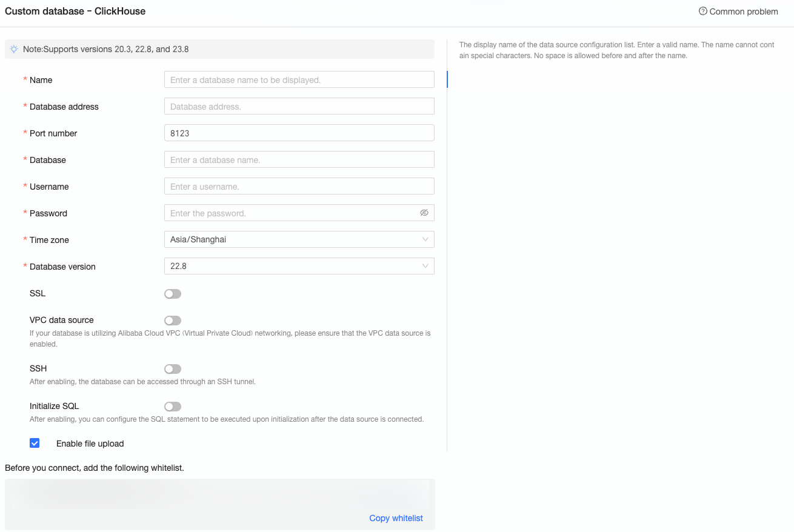Viewport: 794px width, 532px height.
Task: Click 'Before you connect' whitelist heading
Action: tap(94, 468)
